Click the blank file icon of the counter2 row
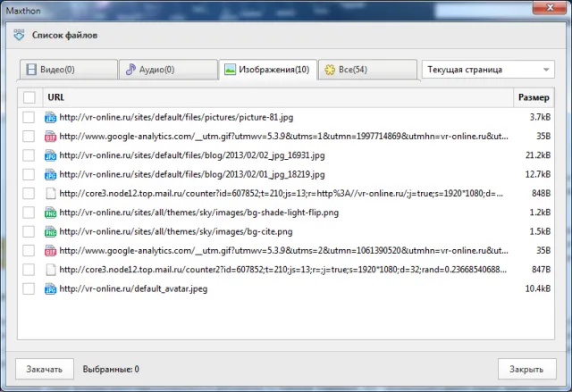The height and width of the screenshot is (392, 572). [50, 270]
